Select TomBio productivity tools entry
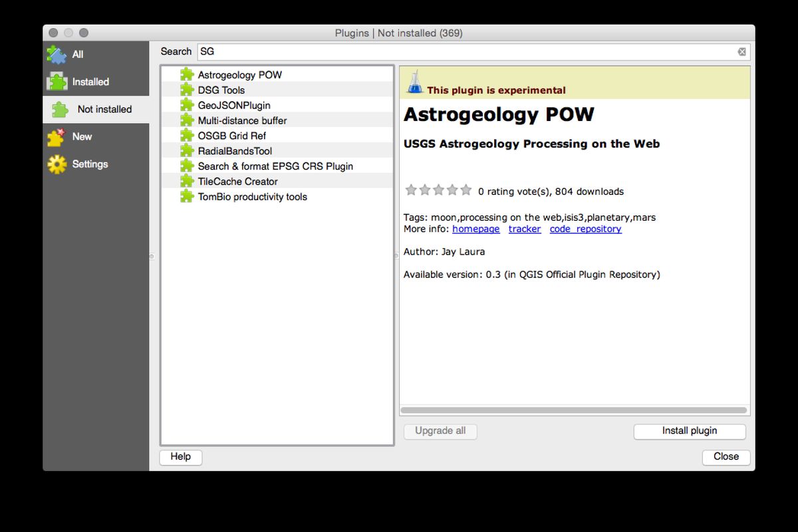Screen dimensions: 798x532 pos(252,197)
